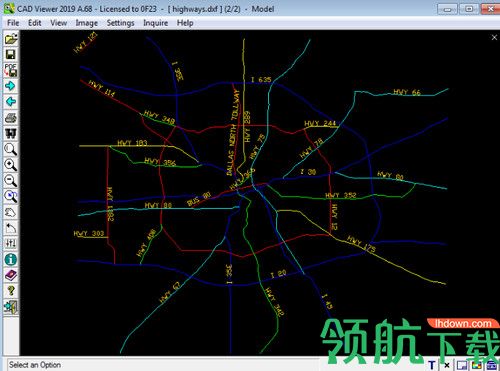Click the 'I 45' label
The image size is (500, 371).
click(x=327, y=301)
